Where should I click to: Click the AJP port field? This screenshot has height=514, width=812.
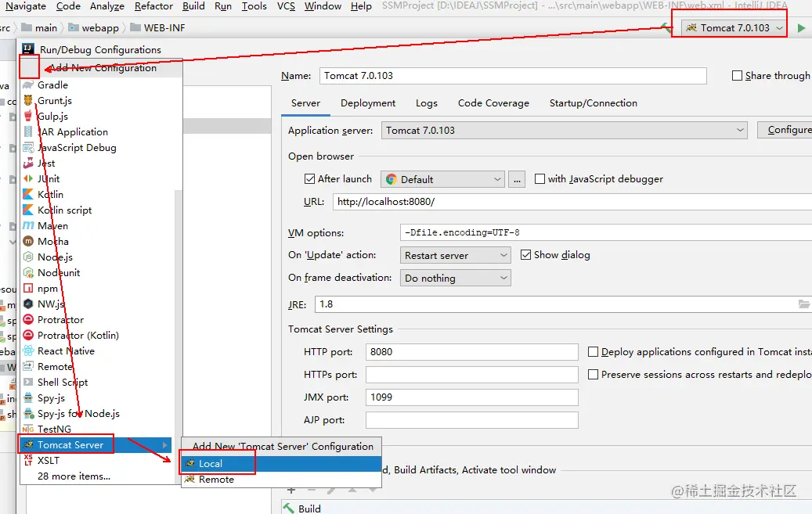coord(471,420)
